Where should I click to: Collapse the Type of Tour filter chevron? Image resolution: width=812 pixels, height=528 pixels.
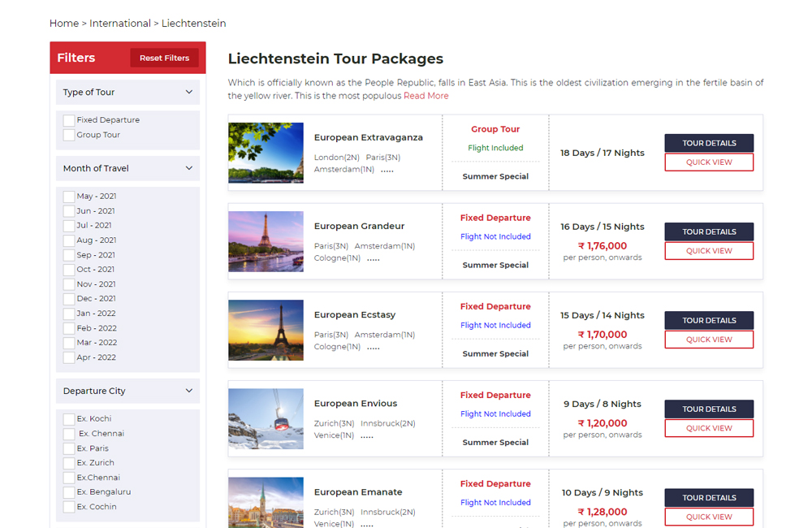click(x=189, y=92)
